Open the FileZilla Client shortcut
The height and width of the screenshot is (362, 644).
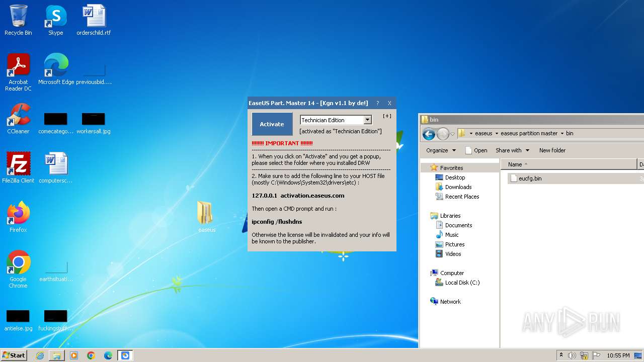[18, 167]
